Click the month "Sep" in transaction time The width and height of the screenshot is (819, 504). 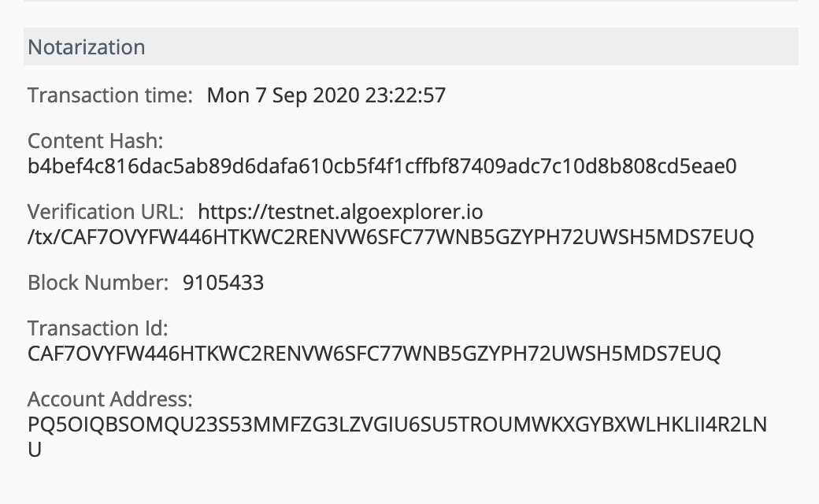click(291, 95)
